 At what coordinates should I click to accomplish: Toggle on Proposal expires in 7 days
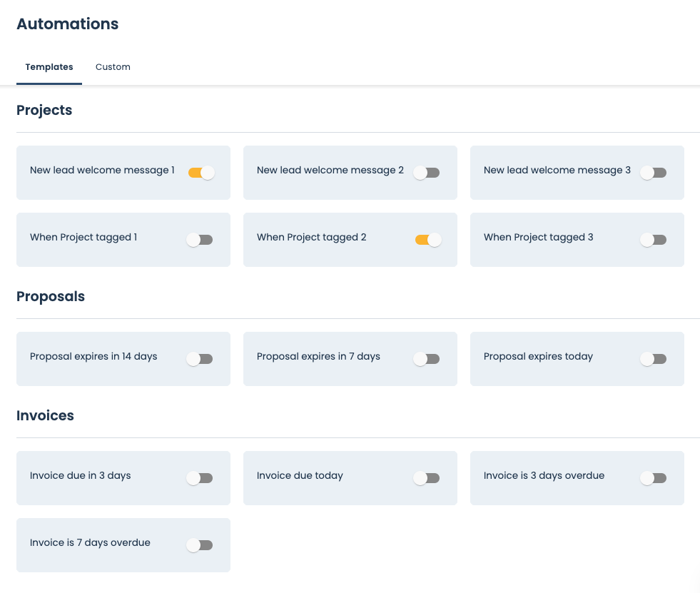point(427,359)
